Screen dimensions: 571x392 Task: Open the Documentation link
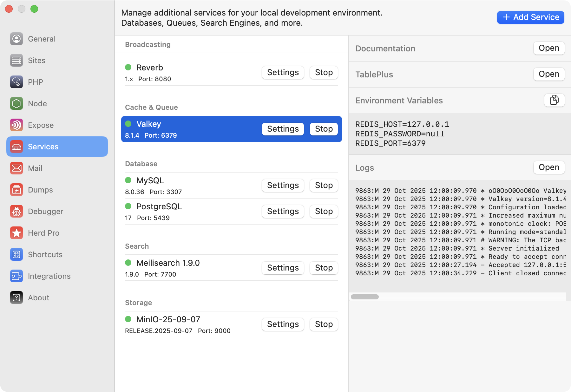tap(549, 48)
